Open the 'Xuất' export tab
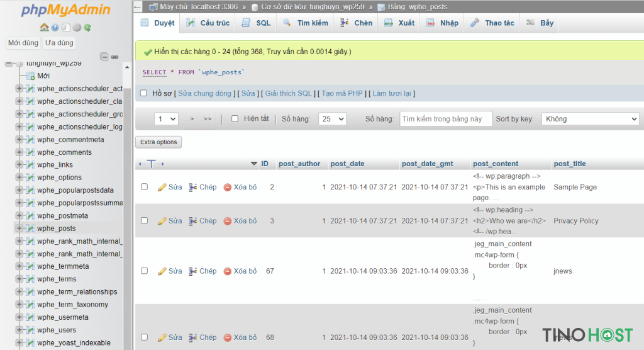The image size is (644, 350). [x=399, y=23]
